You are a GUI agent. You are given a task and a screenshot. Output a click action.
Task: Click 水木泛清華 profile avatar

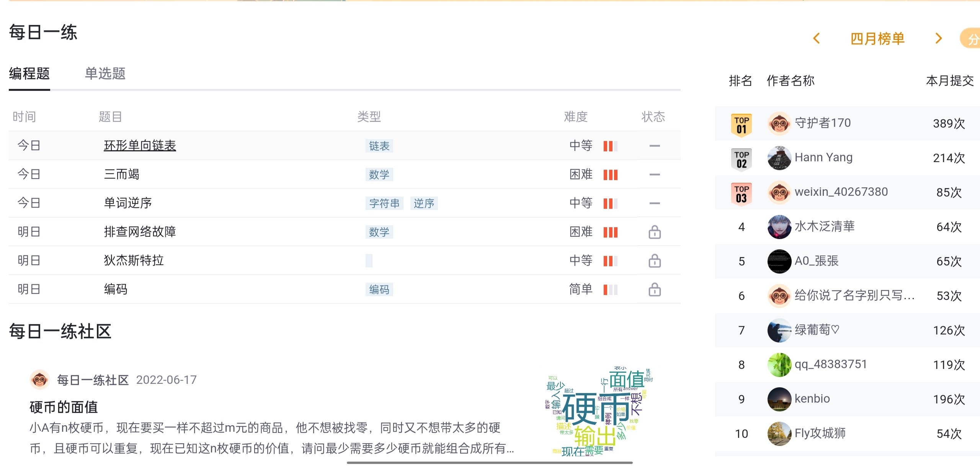[x=779, y=227]
